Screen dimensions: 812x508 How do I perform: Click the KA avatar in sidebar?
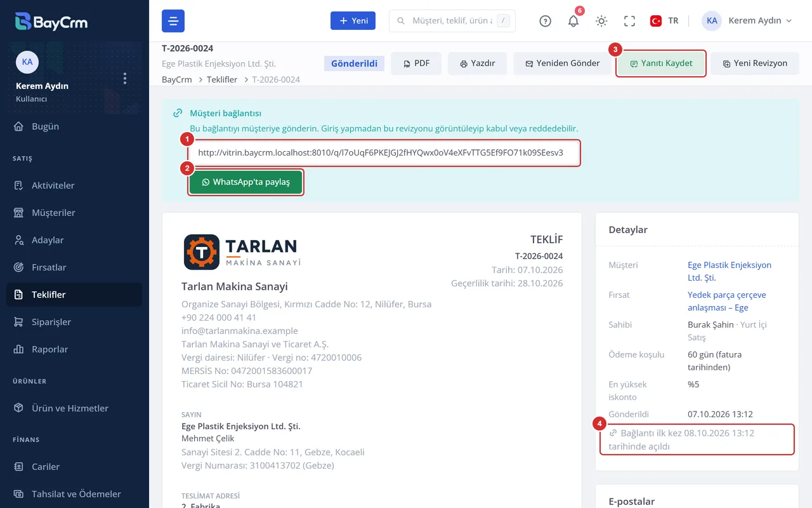click(27, 62)
